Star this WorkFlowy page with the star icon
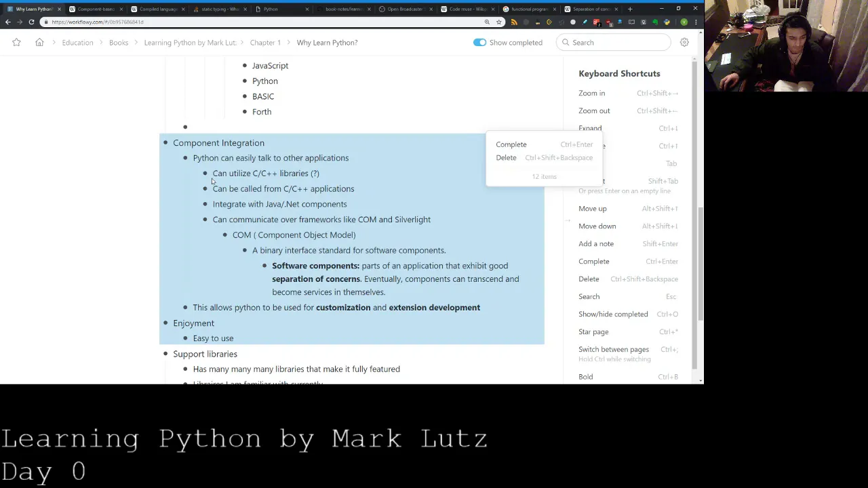The height and width of the screenshot is (488, 868). [x=16, y=42]
